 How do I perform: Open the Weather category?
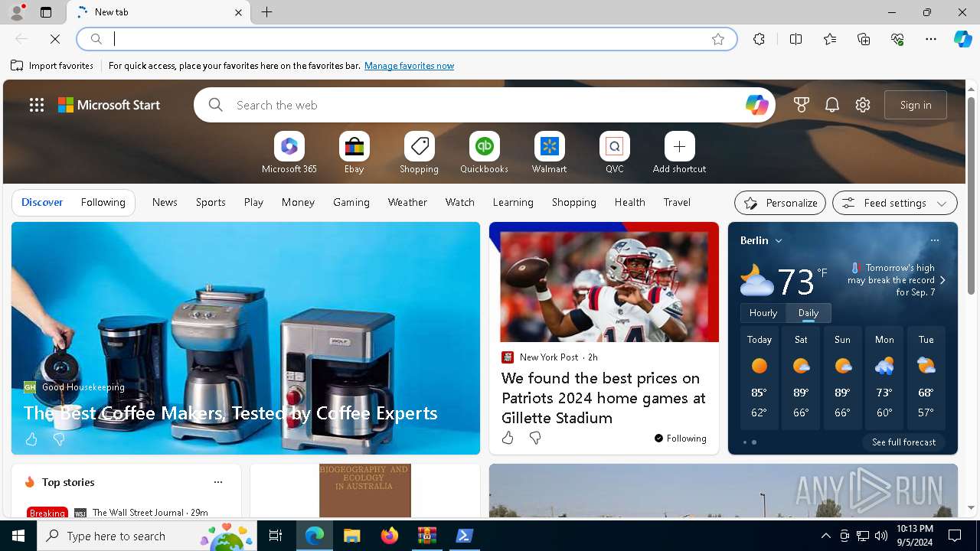click(x=407, y=202)
